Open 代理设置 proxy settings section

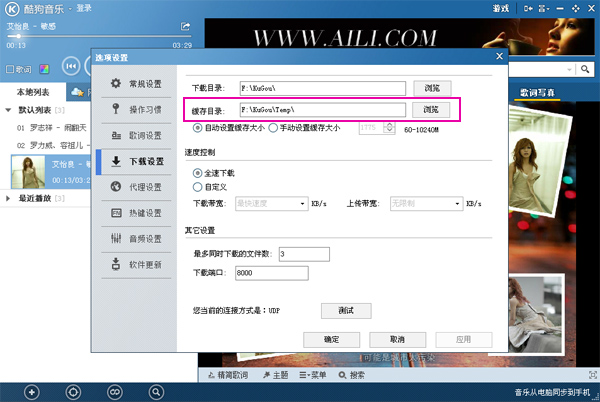[136, 187]
